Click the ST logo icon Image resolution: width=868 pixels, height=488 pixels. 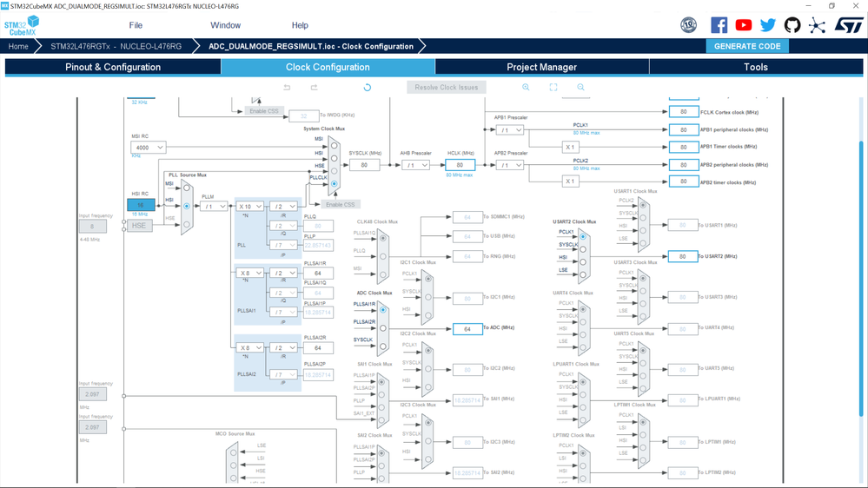(849, 25)
